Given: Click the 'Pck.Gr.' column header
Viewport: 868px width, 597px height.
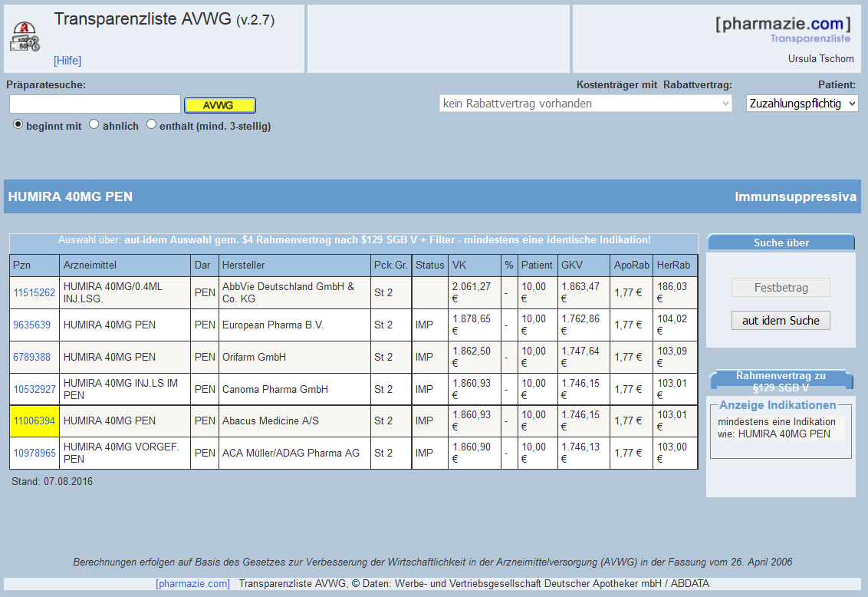Looking at the screenshot, I should (x=390, y=266).
